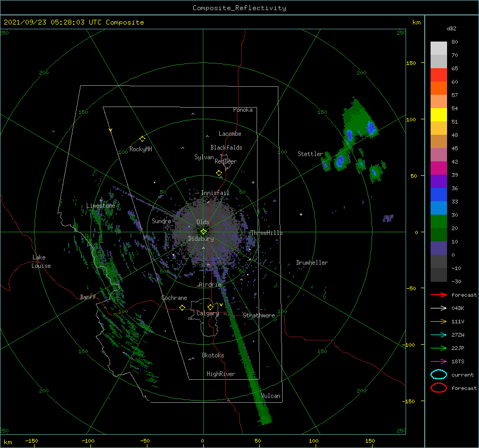Click the Limestone label
Screen dimensions: 479x448
pyautogui.click(x=101, y=206)
